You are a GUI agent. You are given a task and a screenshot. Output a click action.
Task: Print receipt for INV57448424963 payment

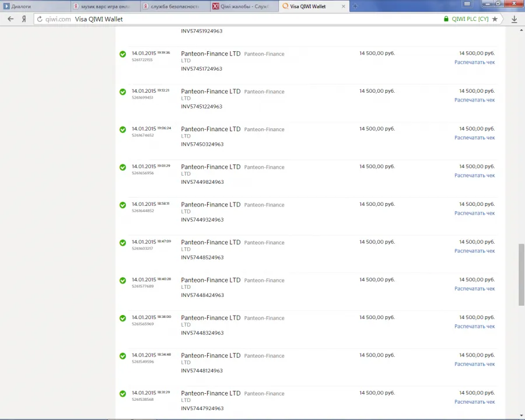point(474,289)
